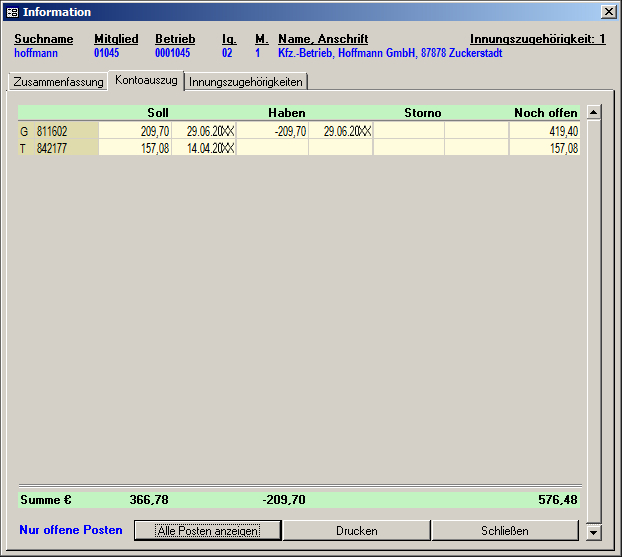This screenshot has width=622, height=557.
Task: Click the Drucken button
Action: tap(356, 530)
